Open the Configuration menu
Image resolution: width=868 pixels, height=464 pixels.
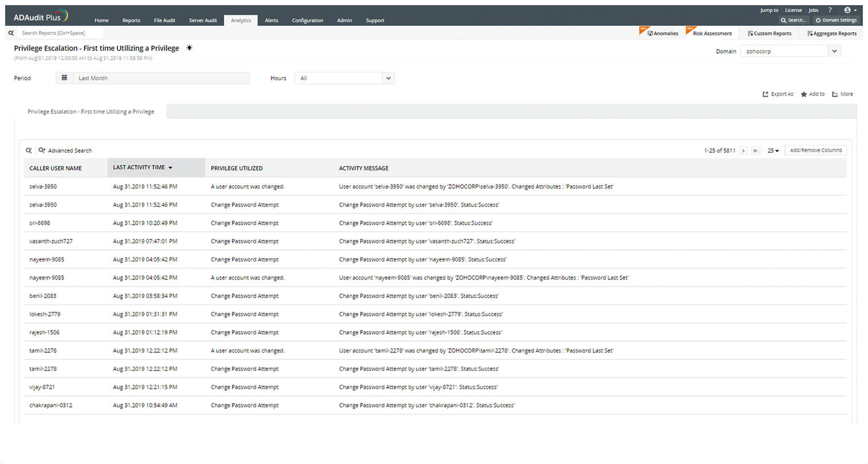coord(307,20)
